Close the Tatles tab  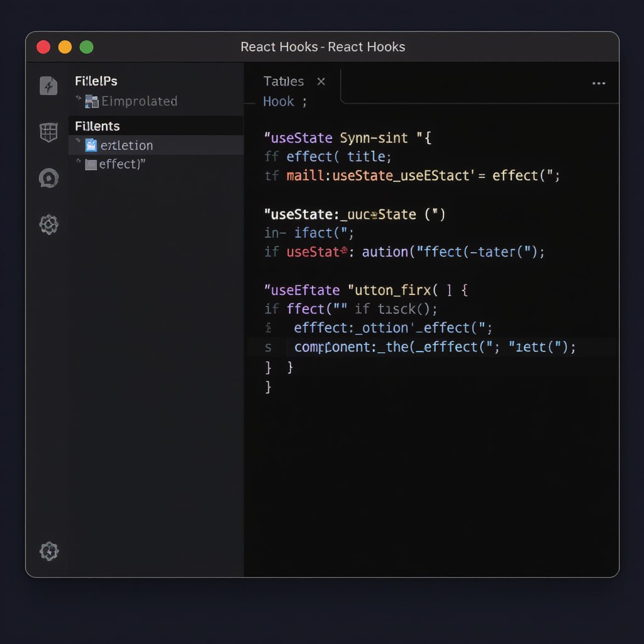click(321, 81)
